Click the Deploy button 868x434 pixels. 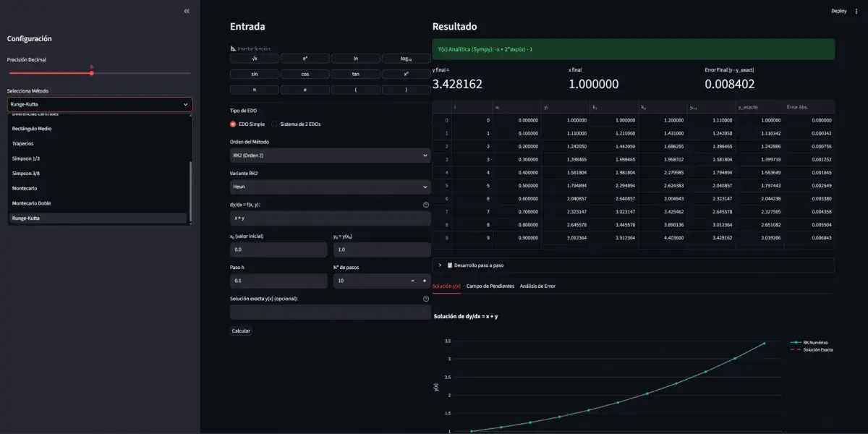(x=839, y=11)
